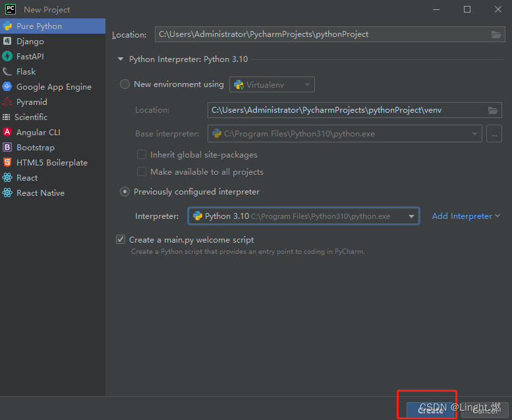Click the Google App Engine label
The height and width of the screenshot is (420, 512).
pos(54,86)
